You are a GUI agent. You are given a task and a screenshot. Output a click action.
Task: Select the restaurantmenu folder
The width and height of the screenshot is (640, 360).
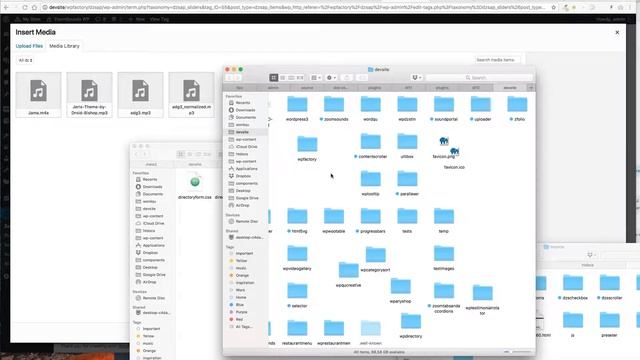click(x=297, y=333)
